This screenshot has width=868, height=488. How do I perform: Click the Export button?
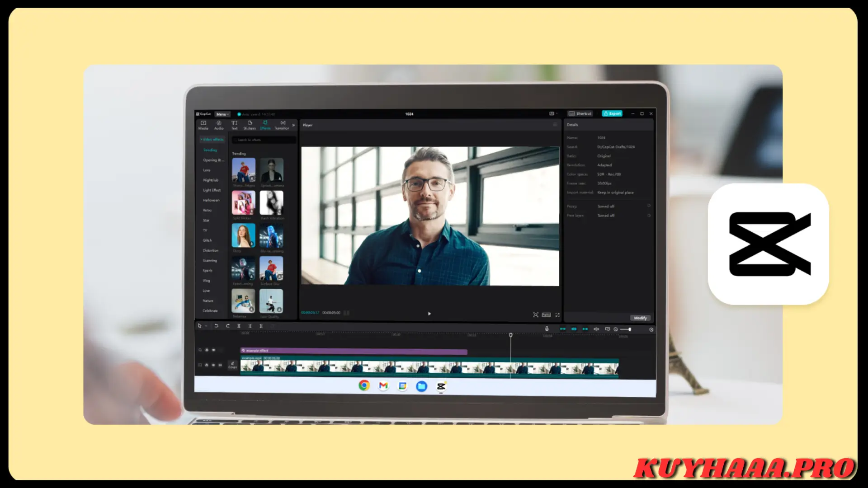612,114
